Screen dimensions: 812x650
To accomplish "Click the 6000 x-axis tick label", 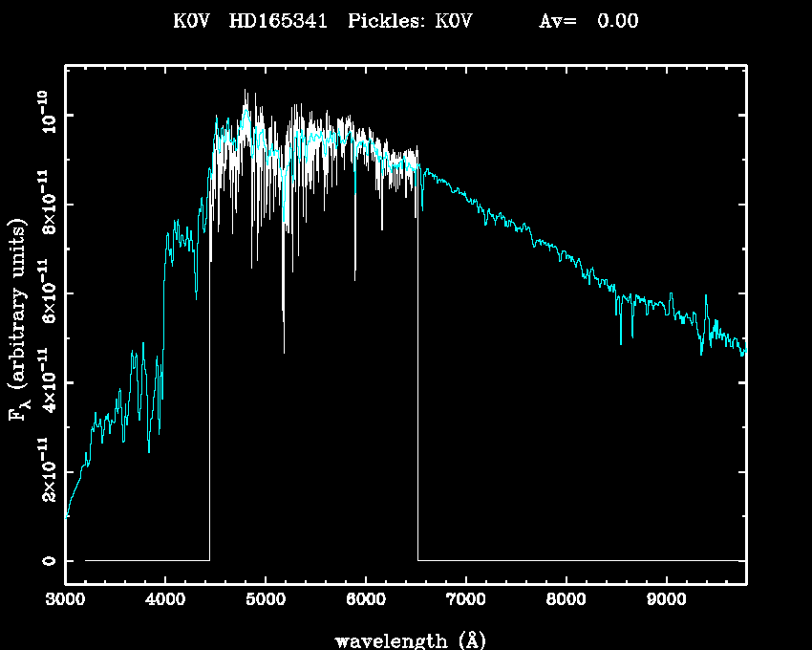I will coord(366,601).
